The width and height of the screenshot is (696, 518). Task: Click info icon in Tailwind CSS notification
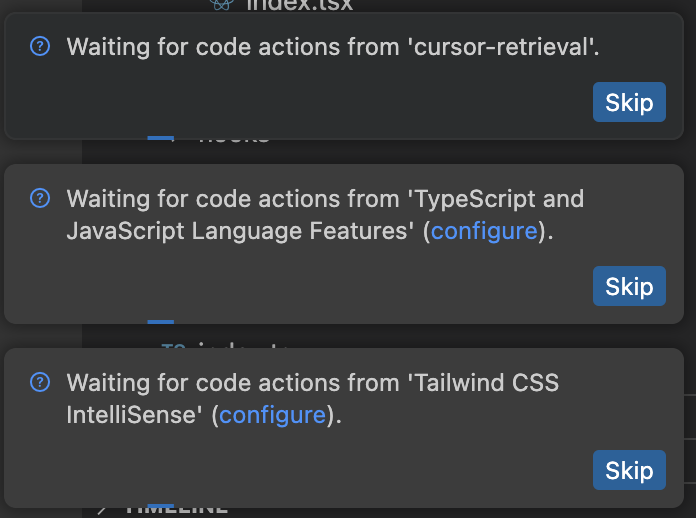click(x=40, y=382)
